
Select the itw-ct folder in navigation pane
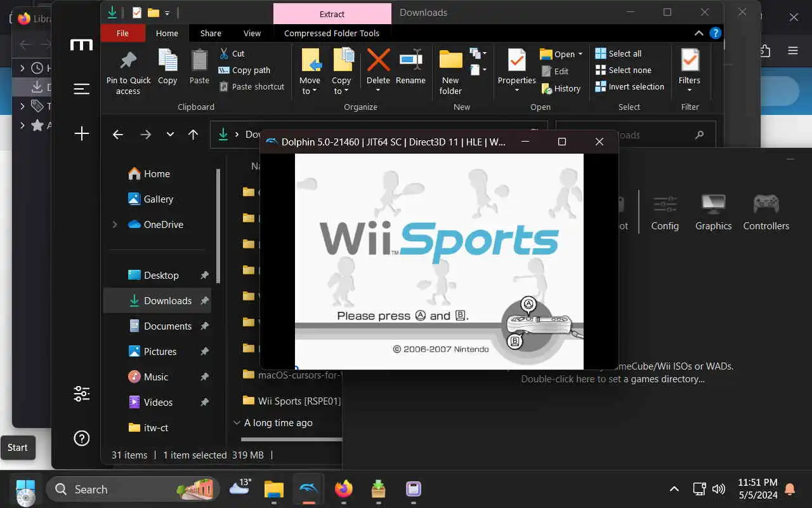pos(156,427)
